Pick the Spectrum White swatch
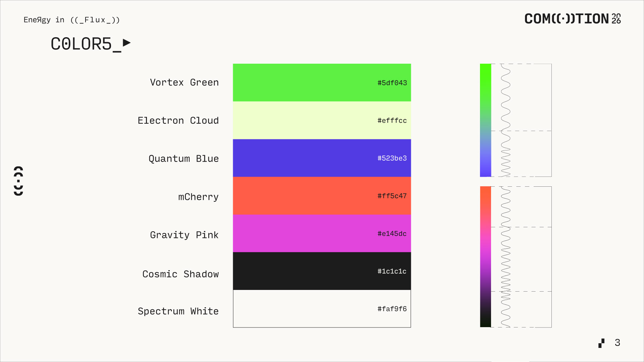 (302, 309)
